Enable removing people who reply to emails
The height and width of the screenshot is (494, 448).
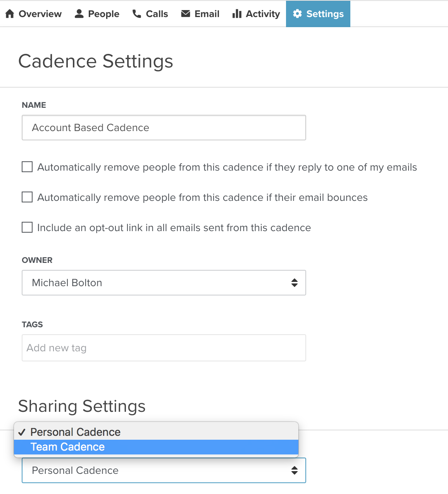point(27,167)
